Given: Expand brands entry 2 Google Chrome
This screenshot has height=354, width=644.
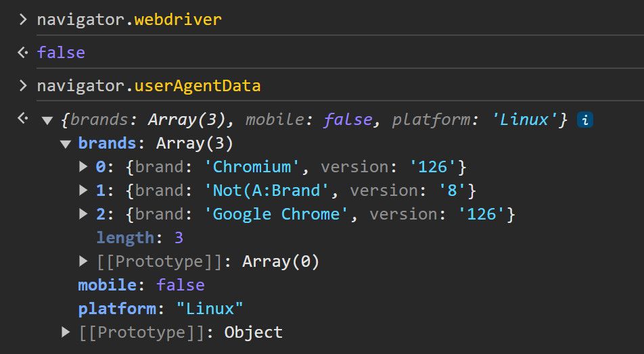Looking at the screenshot, I should click(x=83, y=214).
